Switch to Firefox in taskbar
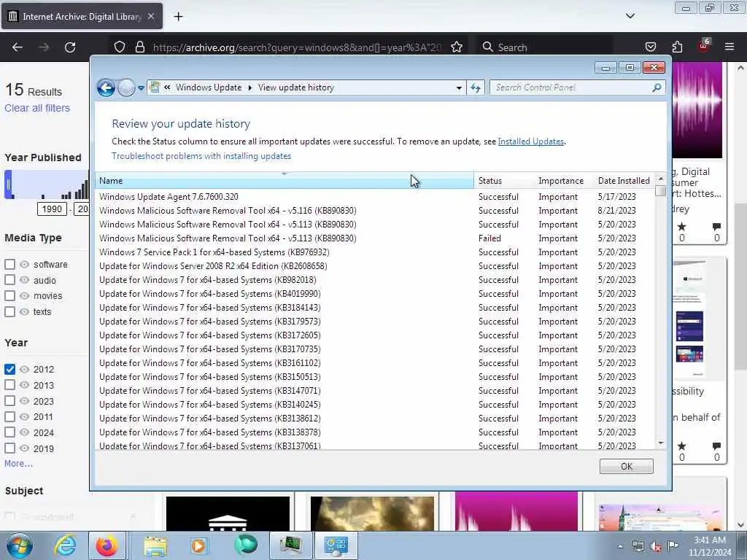Image resolution: width=747 pixels, height=560 pixels. click(107, 545)
